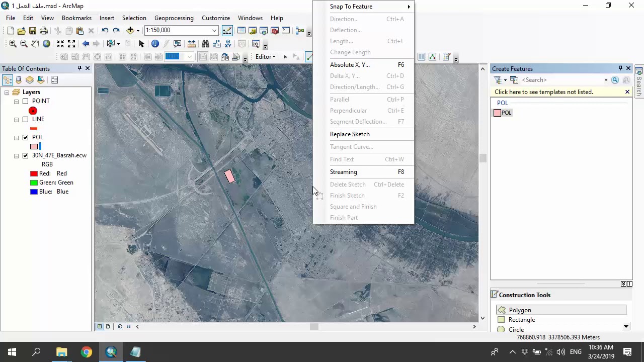Create a new map document

pyautogui.click(x=11, y=30)
